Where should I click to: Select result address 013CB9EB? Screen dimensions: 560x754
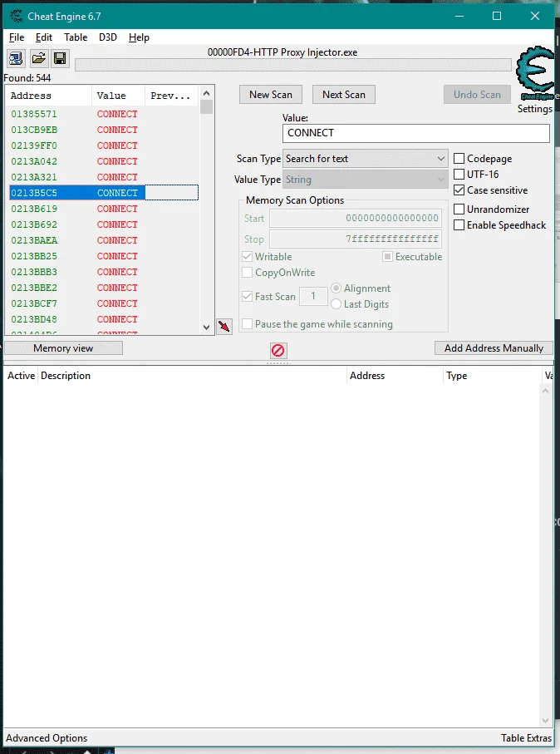pos(34,130)
